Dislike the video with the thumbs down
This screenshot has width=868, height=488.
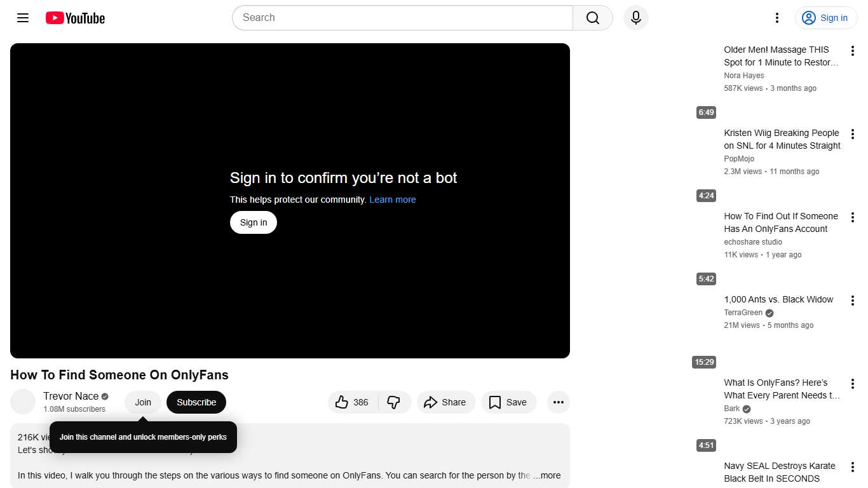point(395,402)
